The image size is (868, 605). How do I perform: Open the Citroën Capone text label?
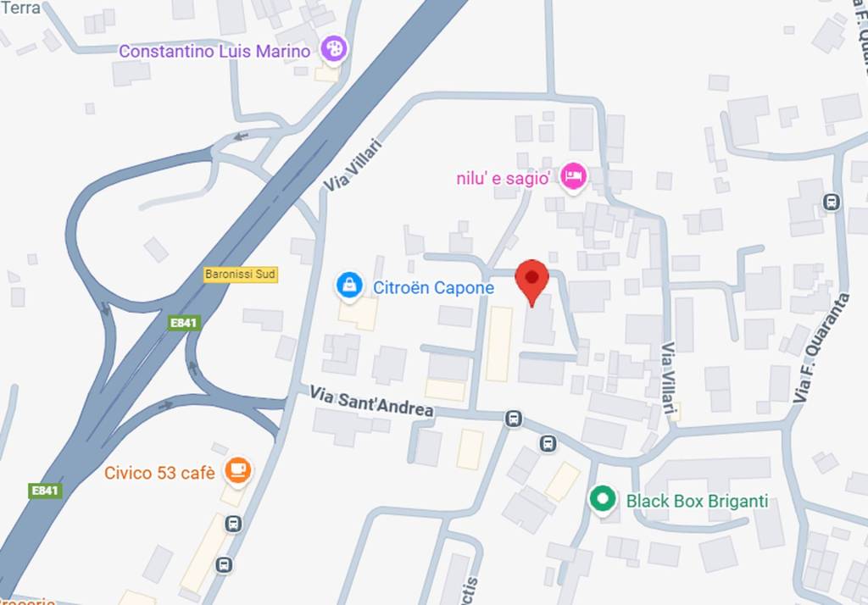433,288
